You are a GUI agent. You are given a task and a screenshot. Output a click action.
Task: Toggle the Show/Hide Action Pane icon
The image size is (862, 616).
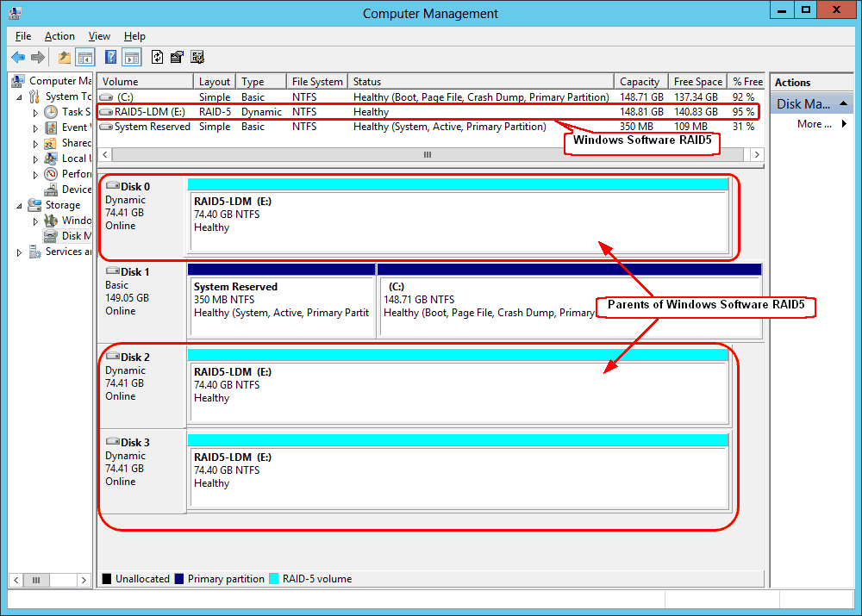(x=132, y=57)
